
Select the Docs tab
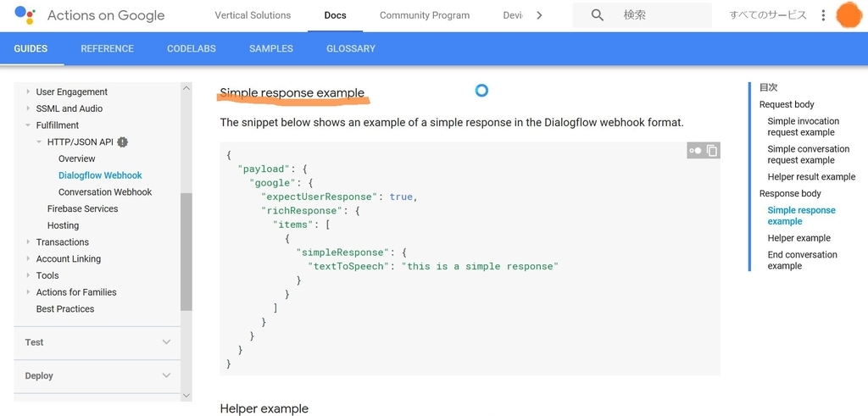point(335,15)
